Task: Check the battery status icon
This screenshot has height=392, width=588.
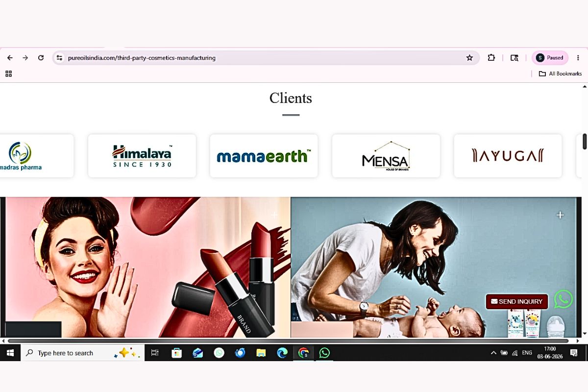Action: [504, 353]
